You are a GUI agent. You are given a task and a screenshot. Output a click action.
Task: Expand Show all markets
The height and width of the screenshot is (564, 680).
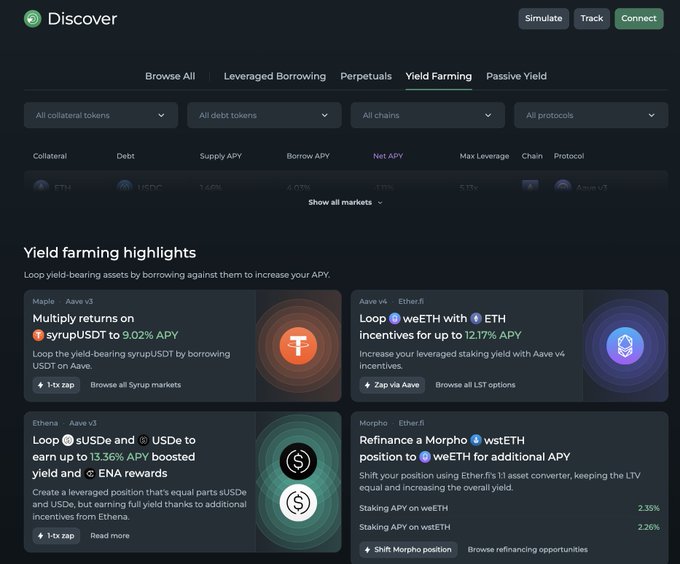pyautogui.click(x=345, y=202)
